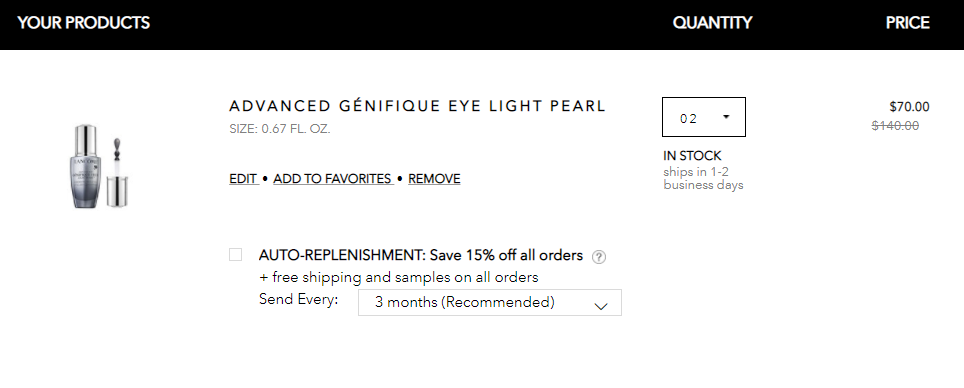
Task: Click the QUANTITY column header
Action: 712,23
